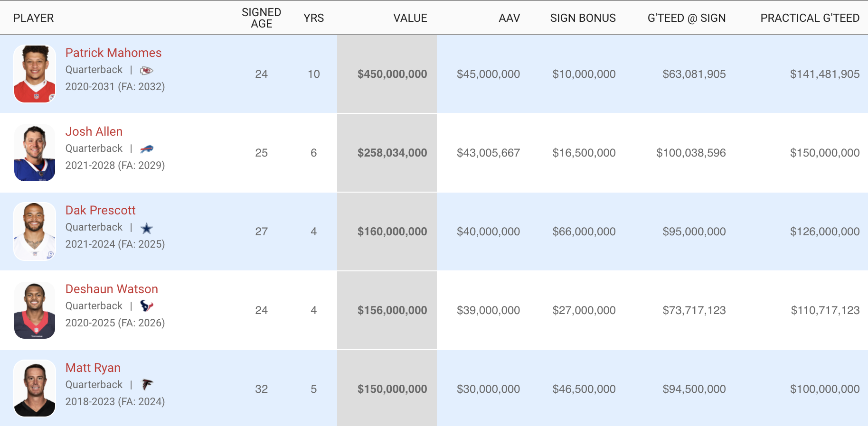
Task: Sort table by VALUE column header
Action: 410,18
